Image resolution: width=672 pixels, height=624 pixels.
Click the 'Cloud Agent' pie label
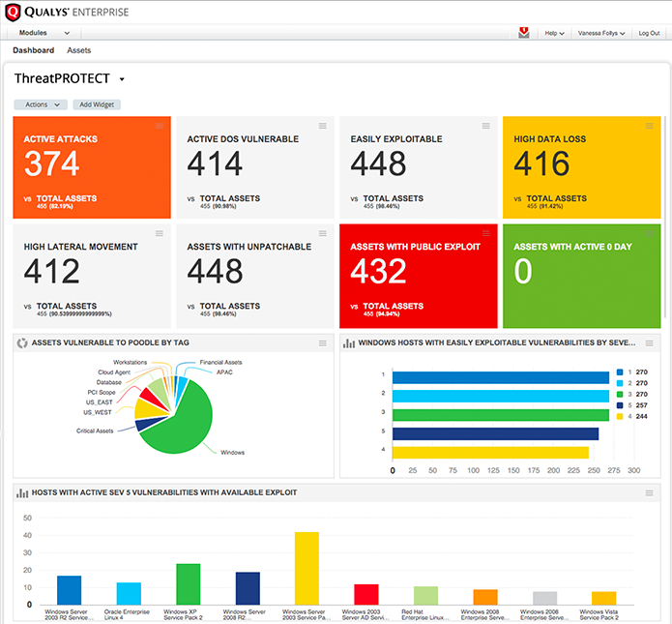(x=114, y=372)
